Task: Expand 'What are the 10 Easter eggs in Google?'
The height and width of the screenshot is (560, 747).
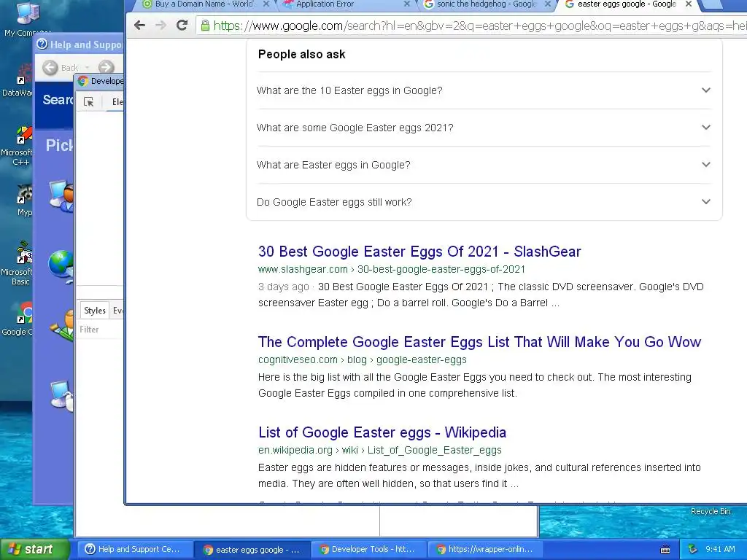Action: (484, 90)
